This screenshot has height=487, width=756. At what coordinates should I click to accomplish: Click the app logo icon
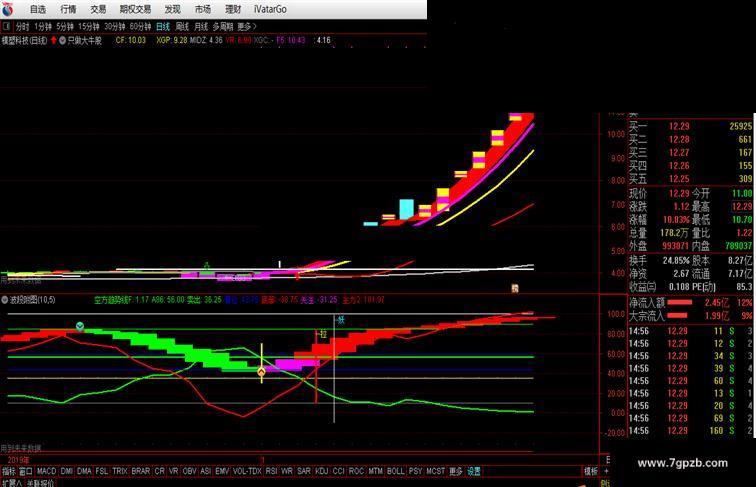tap(8, 9)
